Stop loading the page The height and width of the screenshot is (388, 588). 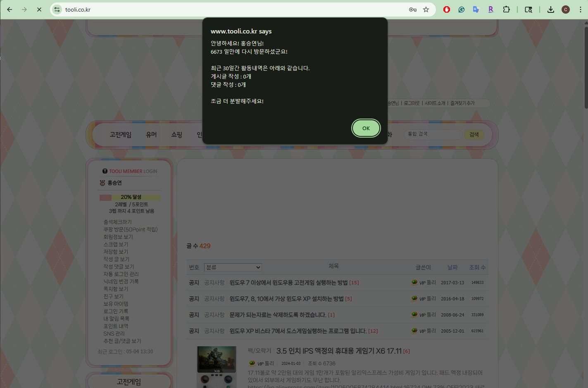pyautogui.click(x=39, y=10)
